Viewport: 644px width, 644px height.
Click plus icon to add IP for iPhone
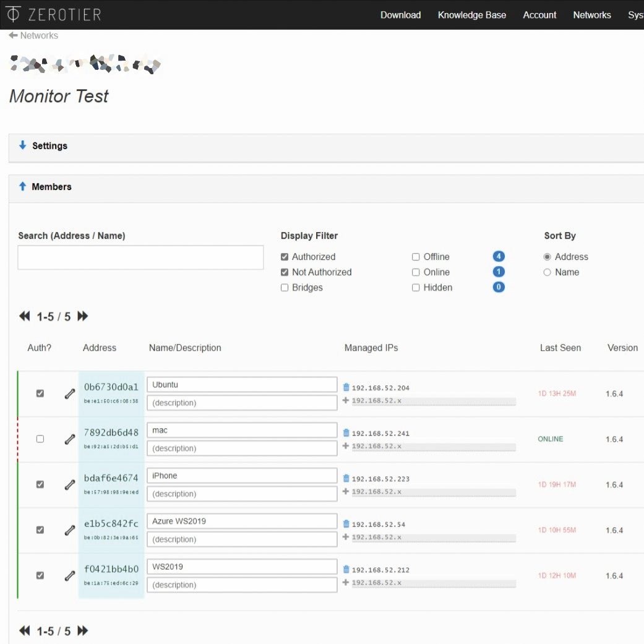coord(346,491)
